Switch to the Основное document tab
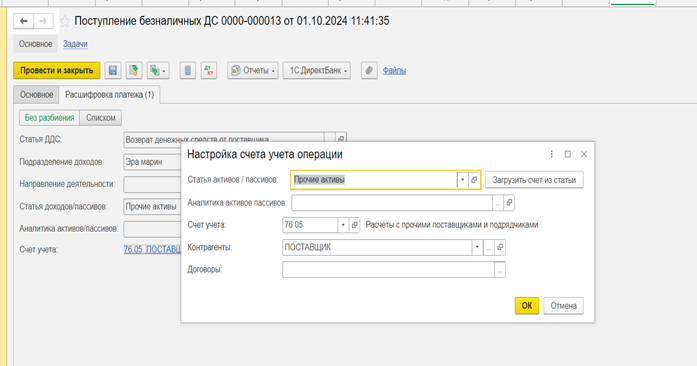The image size is (697, 366). [x=36, y=95]
